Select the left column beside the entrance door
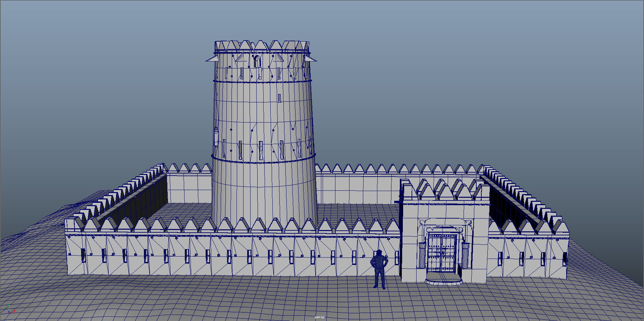The image size is (644, 321). 422,256
